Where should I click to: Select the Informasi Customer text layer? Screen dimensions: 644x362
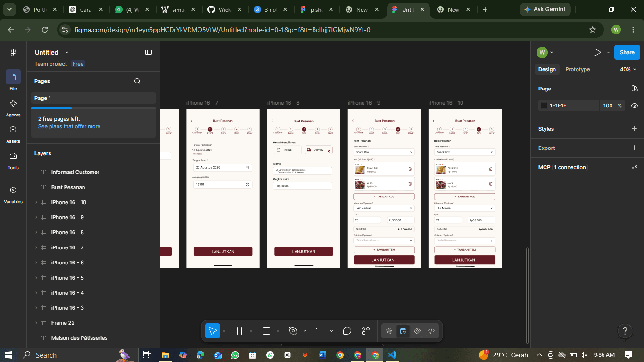click(75, 172)
